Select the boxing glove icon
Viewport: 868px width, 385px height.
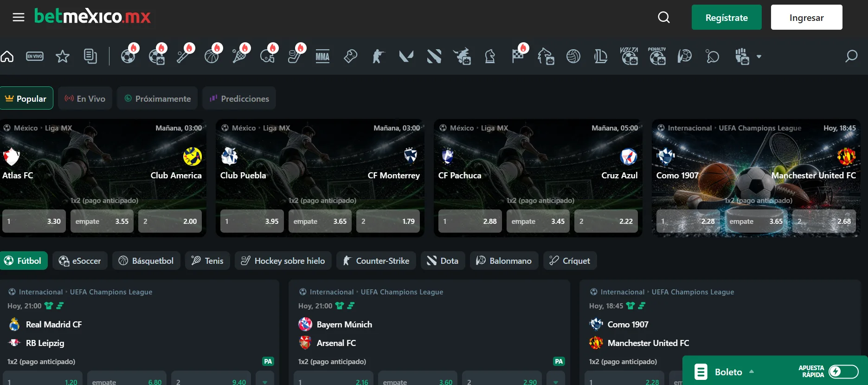(350, 57)
